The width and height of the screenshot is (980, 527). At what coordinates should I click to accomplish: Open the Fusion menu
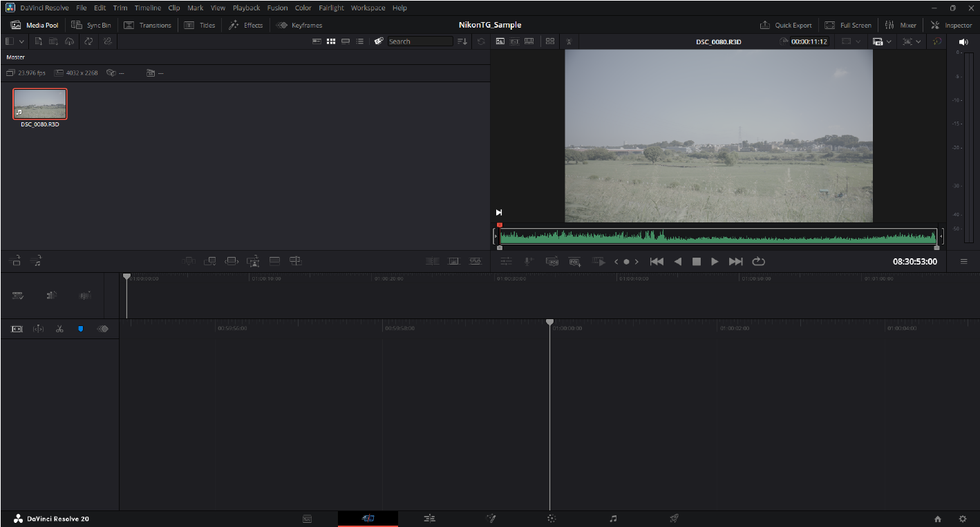pos(277,8)
